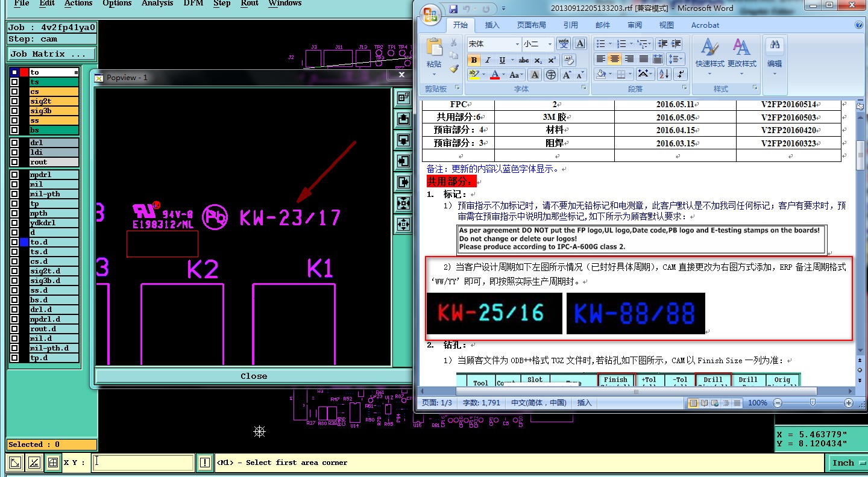Click red swatch beside to layer
868x477 pixels.
pos(24,72)
